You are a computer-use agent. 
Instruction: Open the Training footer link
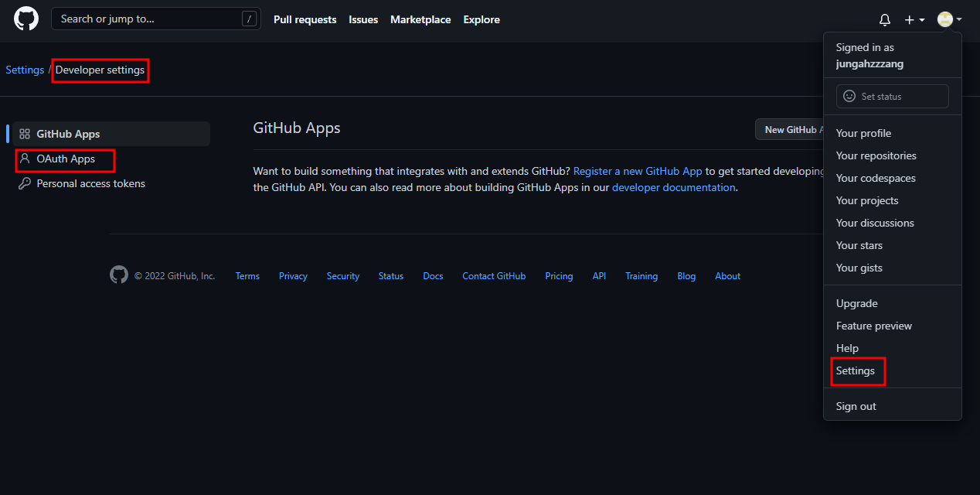(x=641, y=276)
